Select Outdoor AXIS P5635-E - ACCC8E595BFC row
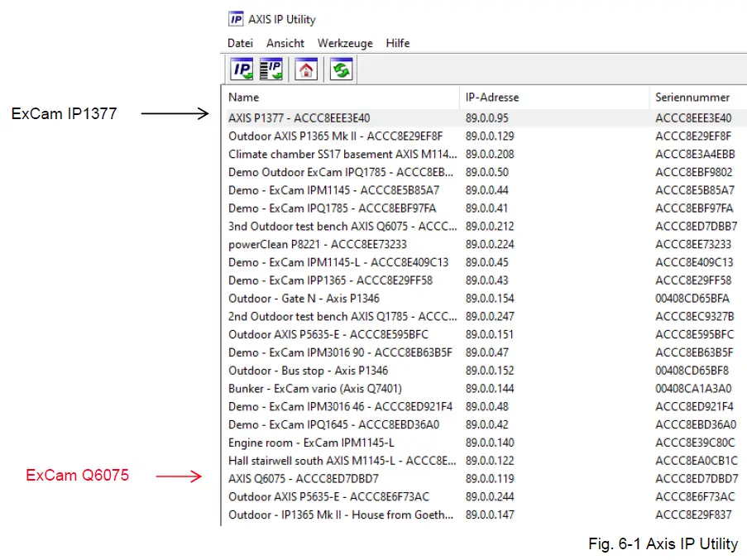This screenshot has height=560, width=747. pyautogui.click(x=485, y=335)
